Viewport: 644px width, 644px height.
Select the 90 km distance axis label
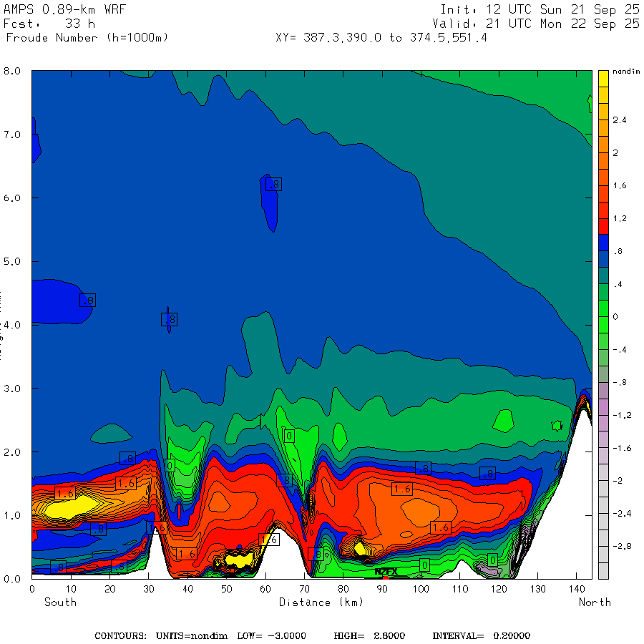pos(382,589)
